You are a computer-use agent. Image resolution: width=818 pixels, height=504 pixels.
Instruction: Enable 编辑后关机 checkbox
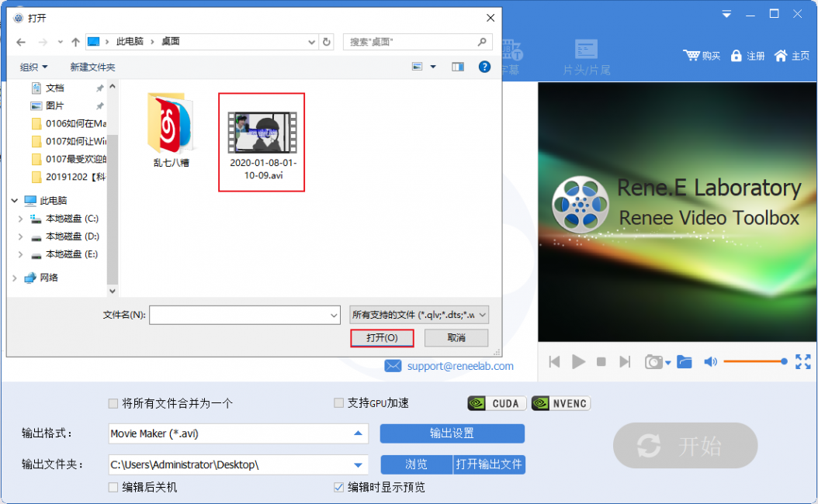coord(113,487)
